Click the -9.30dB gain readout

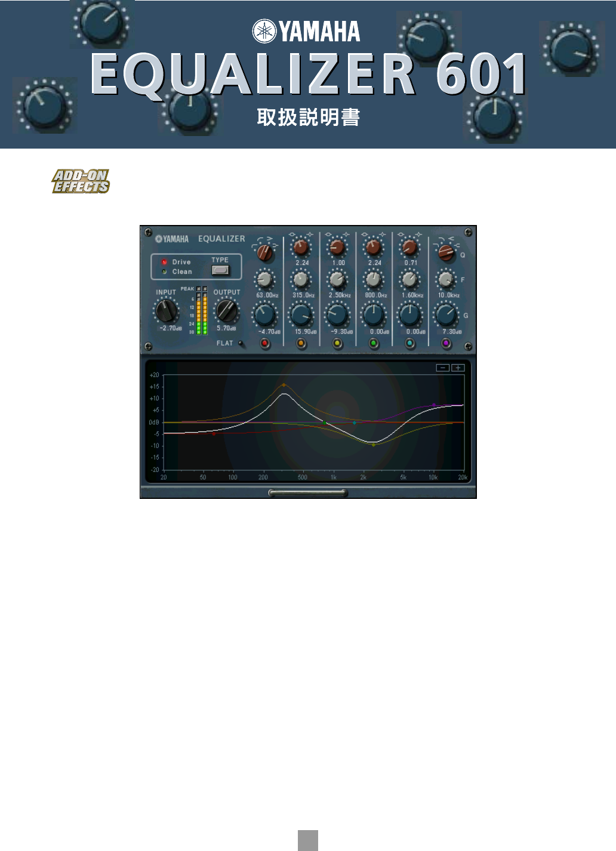342,332
